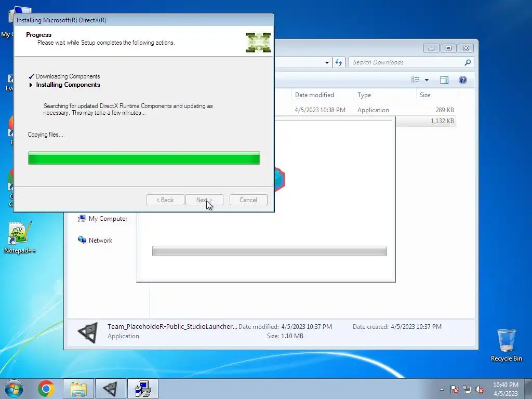The width and height of the screenshot is (532, 399).
Task: Click the green installation progress bar
Action: click(x=144, y=158)
